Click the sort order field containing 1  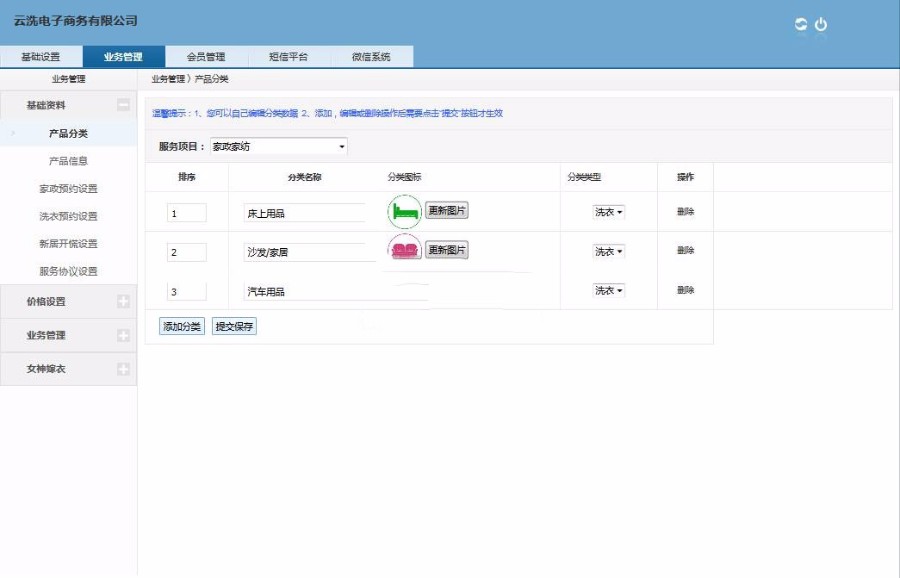coord(187,213)
